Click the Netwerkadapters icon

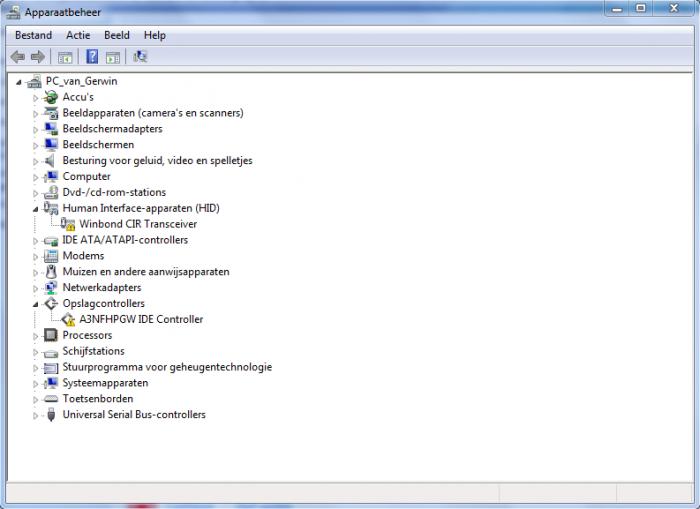click(x=51, y=288)
